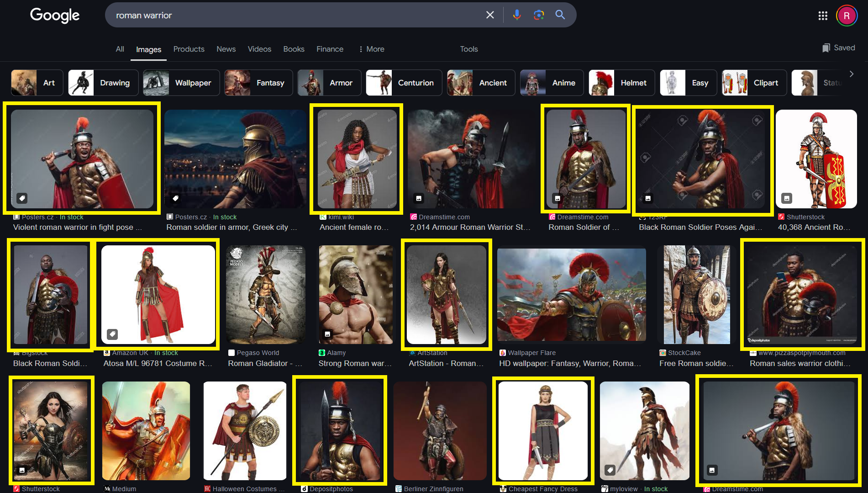Screen dimensions: 868x493
Task: Open 2,014 Armour Roman Warrior link
Action: pyautogui.click(x=470, y=227)
